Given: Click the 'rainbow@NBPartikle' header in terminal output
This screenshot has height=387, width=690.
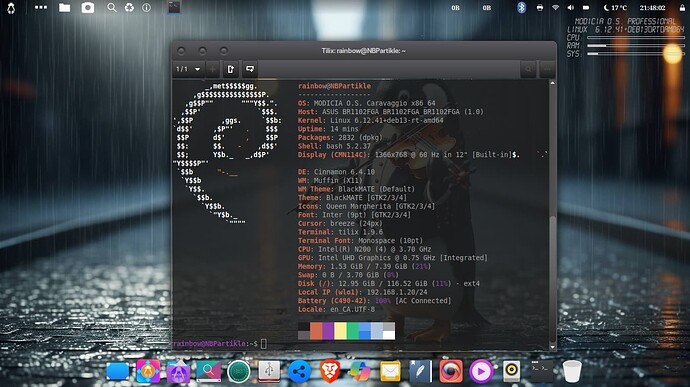Looking at the screenshot, I should click(334, 86).
